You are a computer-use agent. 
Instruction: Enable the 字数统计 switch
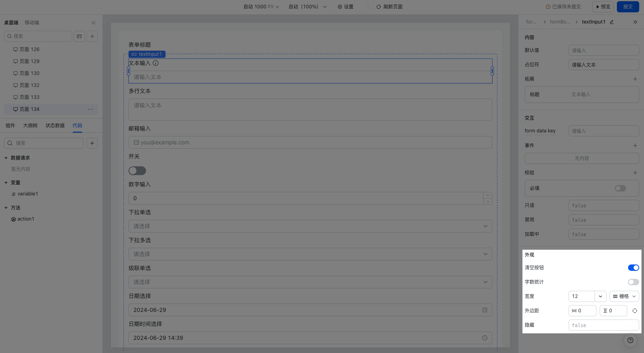click(634, 282)
